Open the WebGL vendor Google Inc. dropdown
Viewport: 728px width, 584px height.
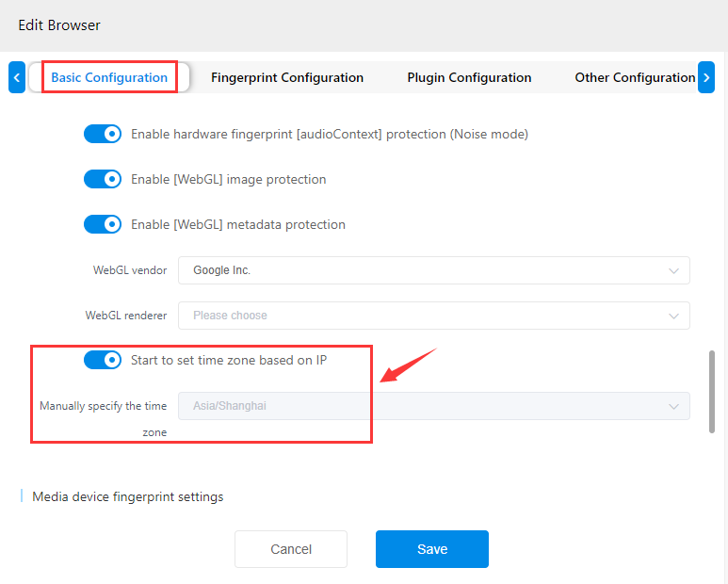click(x=433, y=270)
